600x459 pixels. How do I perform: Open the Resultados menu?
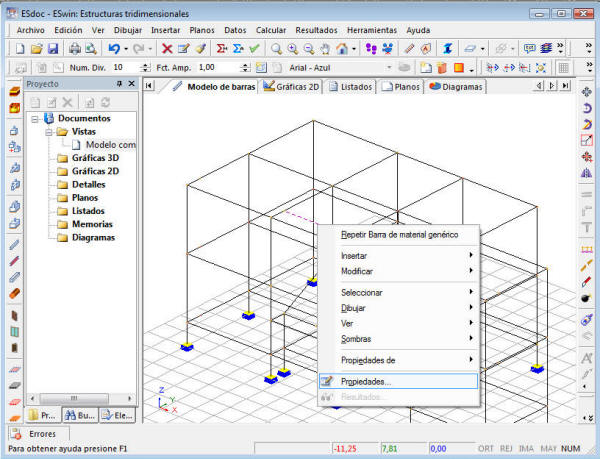316,30
